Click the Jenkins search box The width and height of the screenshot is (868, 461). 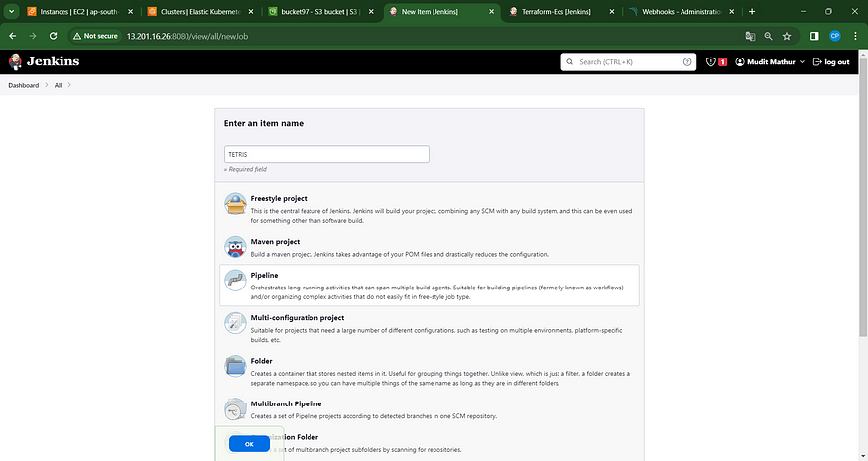click(x=628, y=62)
